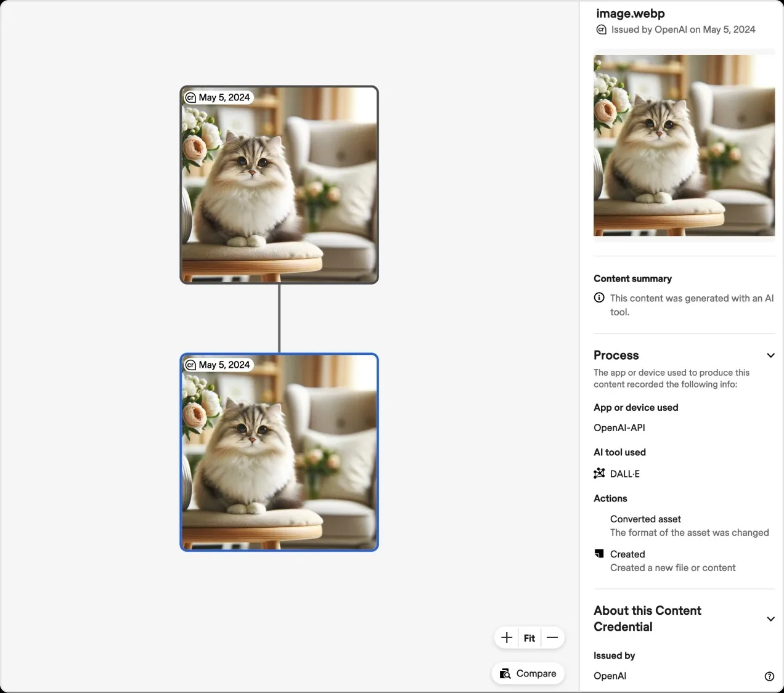Click the compare magnifier icon on the Compare button
784x693 pixels.
coord(505,673)
